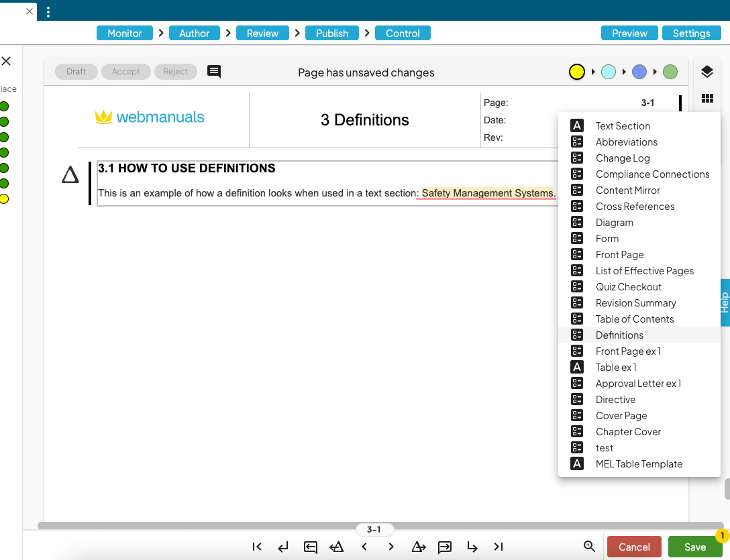Insert a Form section

tap(639, 238)
